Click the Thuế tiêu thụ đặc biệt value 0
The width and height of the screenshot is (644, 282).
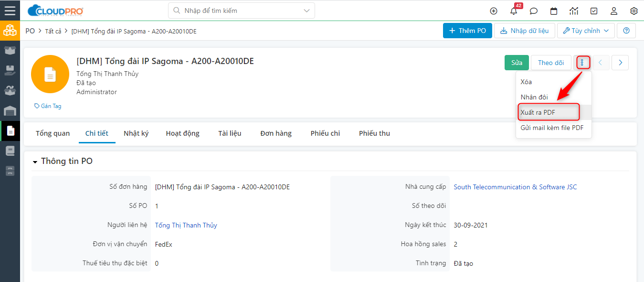tap(157, 263)
